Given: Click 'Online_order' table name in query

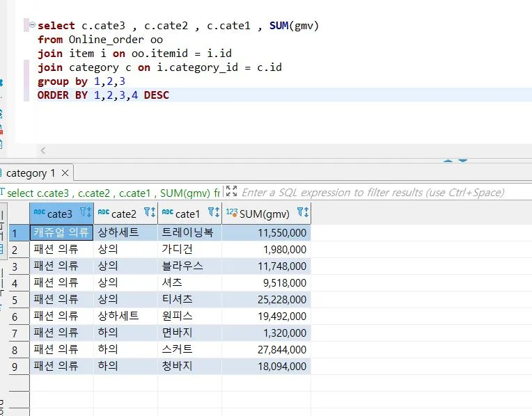Looking at the screenshot, I should [107, 40].
